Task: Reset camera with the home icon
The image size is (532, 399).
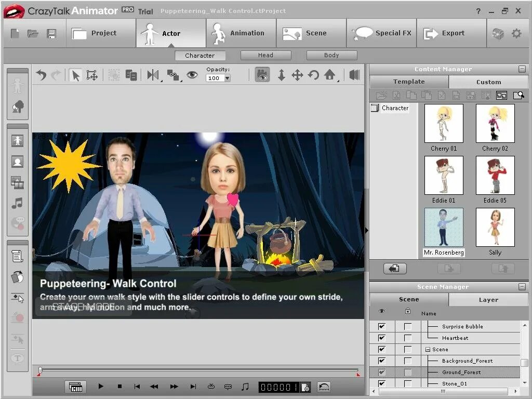Action: pos(330,75)
